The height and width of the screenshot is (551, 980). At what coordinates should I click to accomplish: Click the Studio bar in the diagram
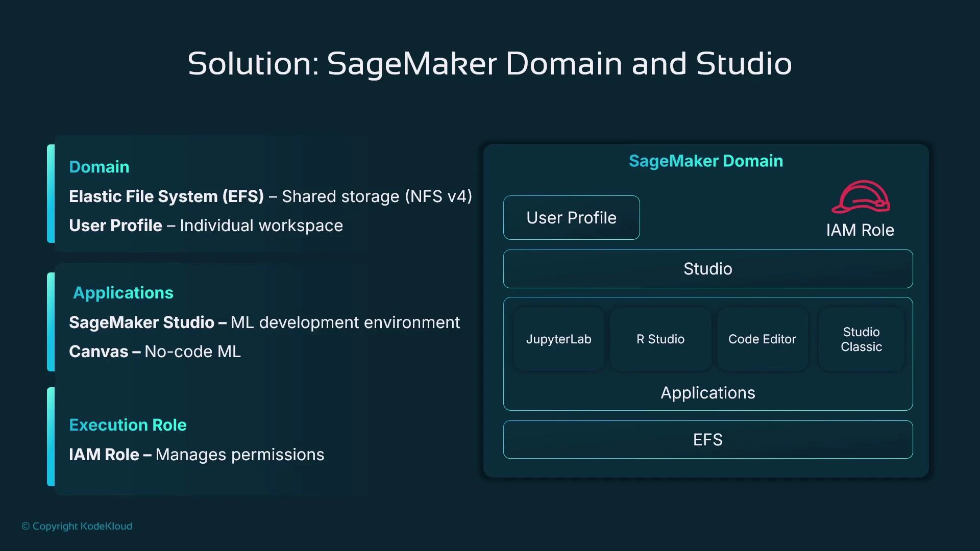[x=707, y=269]
